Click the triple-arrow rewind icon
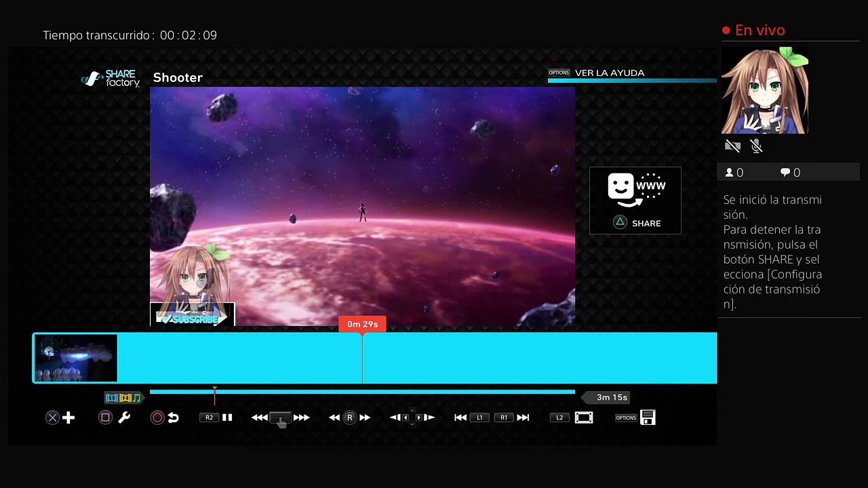The height and width of the screenshot is (488, 868). pos(259,418)
